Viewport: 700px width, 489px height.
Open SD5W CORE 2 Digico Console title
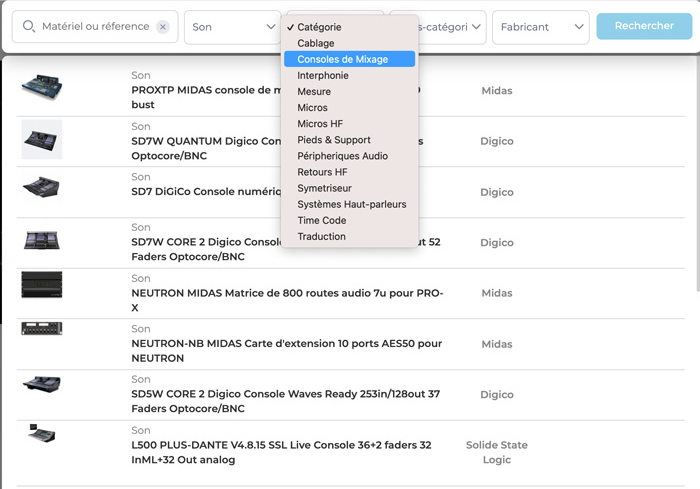[x=286, y=401]
